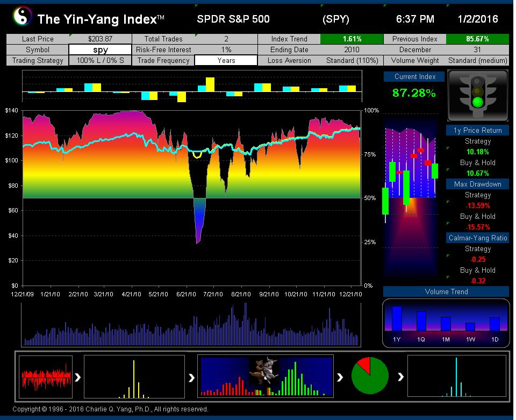Click the arrow after the green pie chart

point(400,377)
